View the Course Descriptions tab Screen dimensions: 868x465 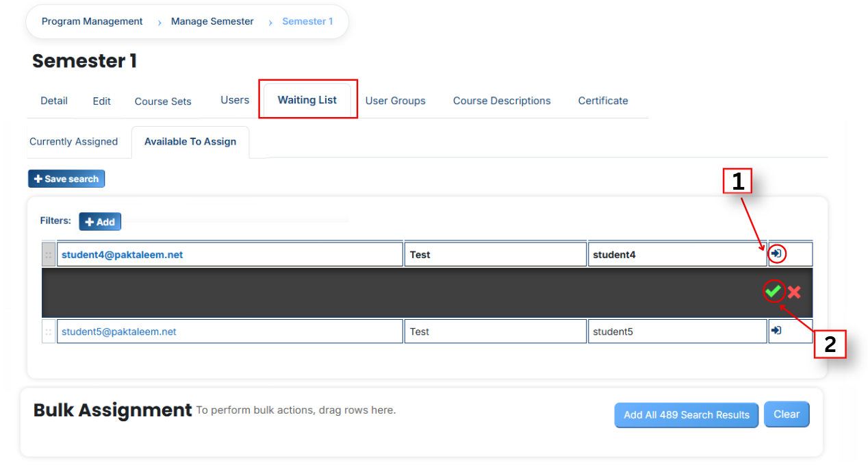[502, 101]
